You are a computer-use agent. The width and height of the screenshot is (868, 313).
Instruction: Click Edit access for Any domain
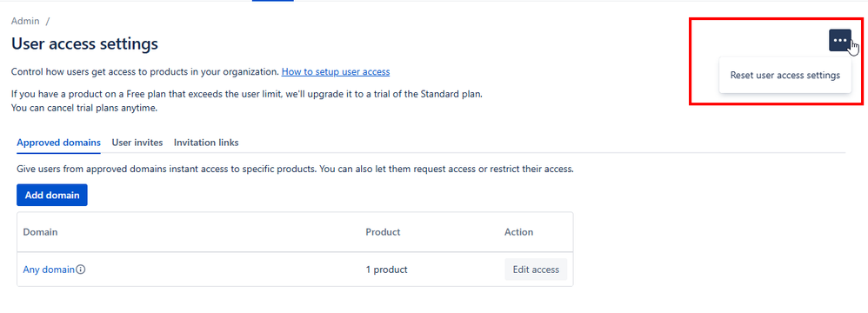pyautogui.click(x=536, y=270)
